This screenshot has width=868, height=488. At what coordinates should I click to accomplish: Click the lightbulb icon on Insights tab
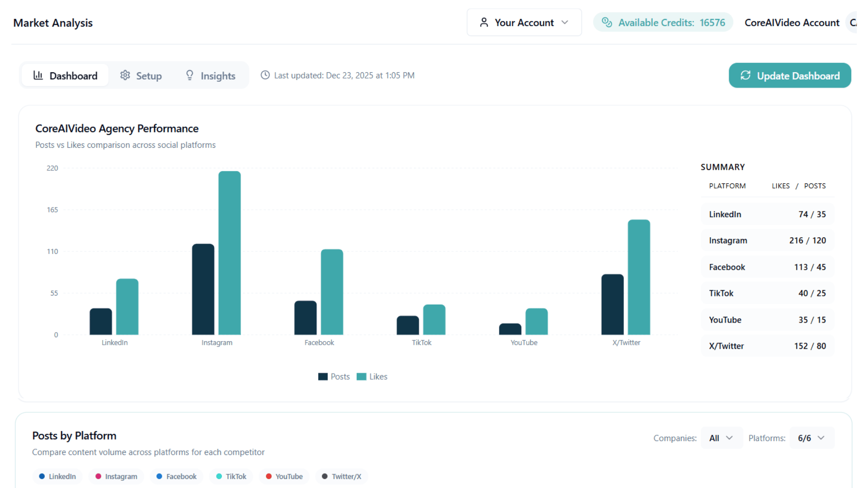(x=190, y=75)
